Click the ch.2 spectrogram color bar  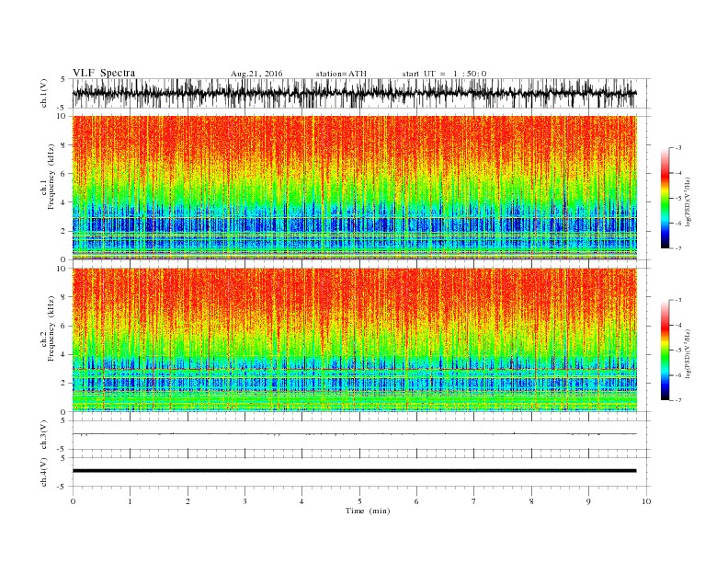point(665,350)
